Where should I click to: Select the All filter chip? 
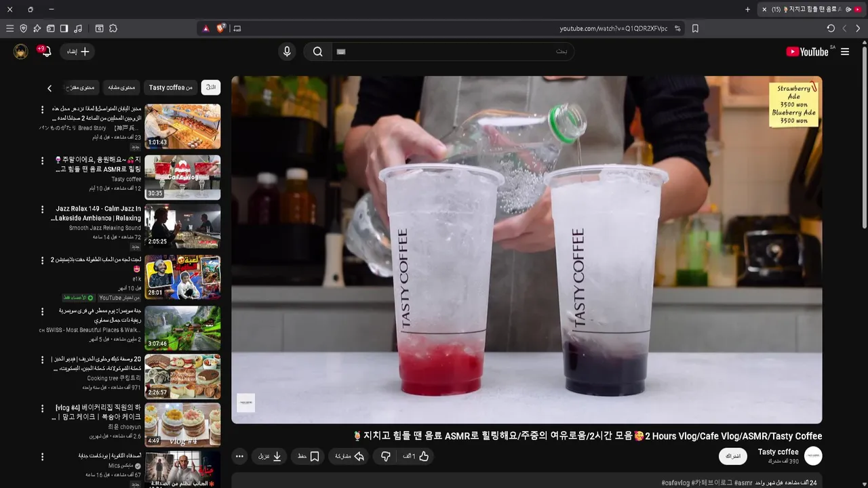click(x=211, y=87)
